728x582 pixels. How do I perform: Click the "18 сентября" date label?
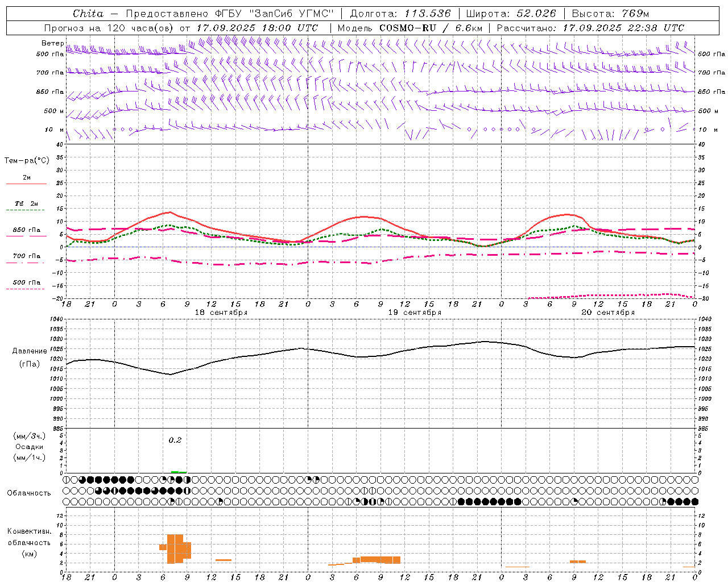tap(221, 313)
